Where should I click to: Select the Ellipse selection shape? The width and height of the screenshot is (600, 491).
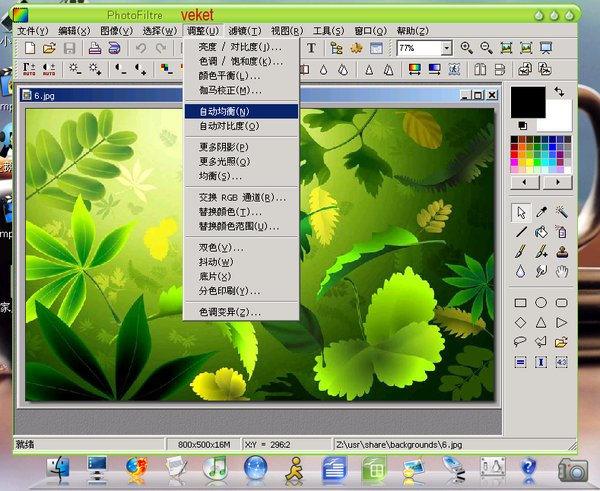[541, 303]
